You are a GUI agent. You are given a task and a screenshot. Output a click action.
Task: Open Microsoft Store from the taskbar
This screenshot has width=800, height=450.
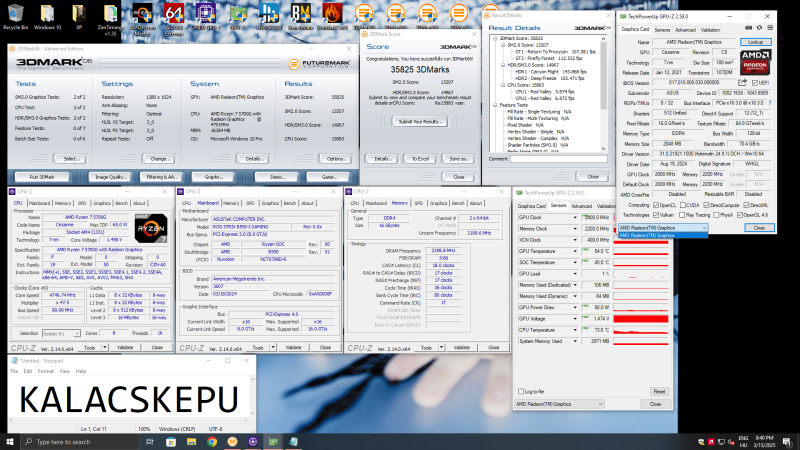pos(170,441)
